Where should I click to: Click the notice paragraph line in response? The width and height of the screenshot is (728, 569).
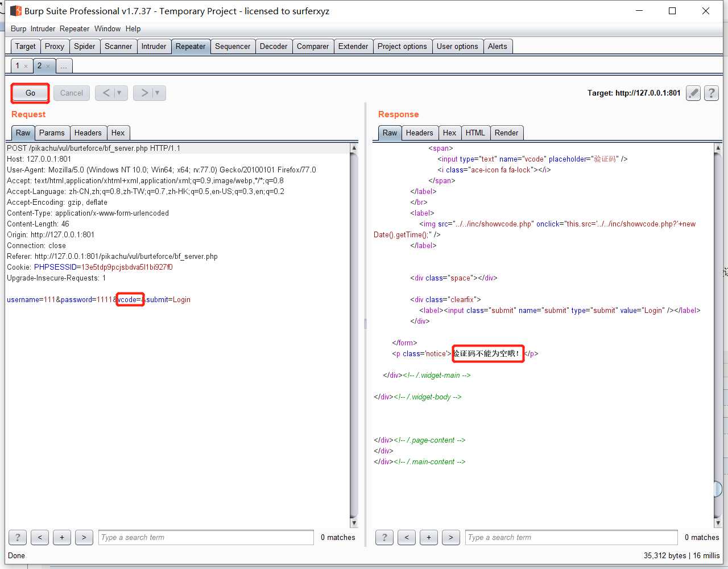tap(465, 353)
